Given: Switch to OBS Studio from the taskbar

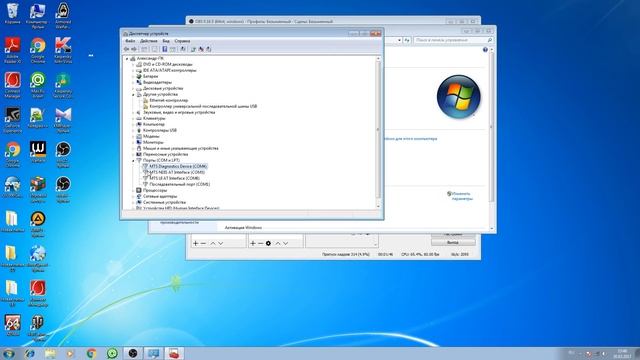Looking at the screenshot, I should click(133, 353).
